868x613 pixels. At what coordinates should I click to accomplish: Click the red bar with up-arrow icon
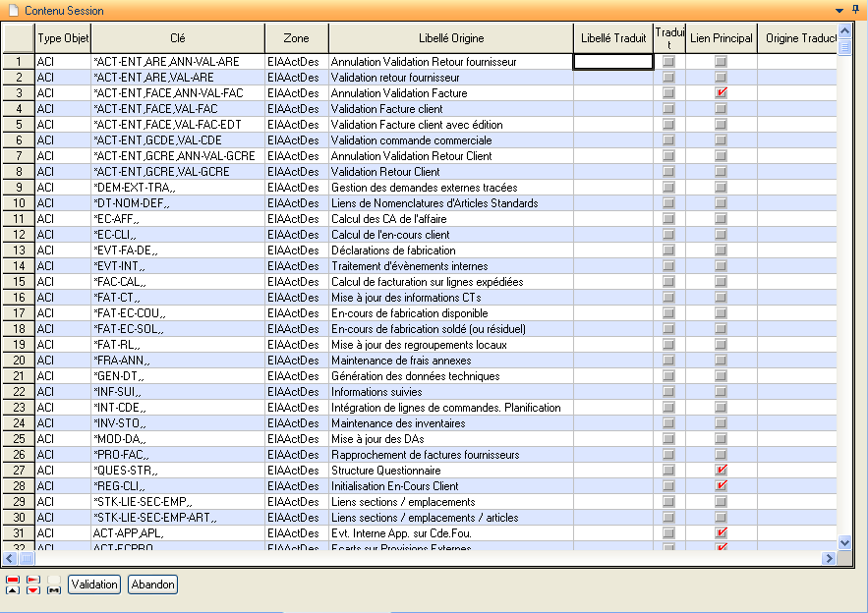(x=13, y=585)
